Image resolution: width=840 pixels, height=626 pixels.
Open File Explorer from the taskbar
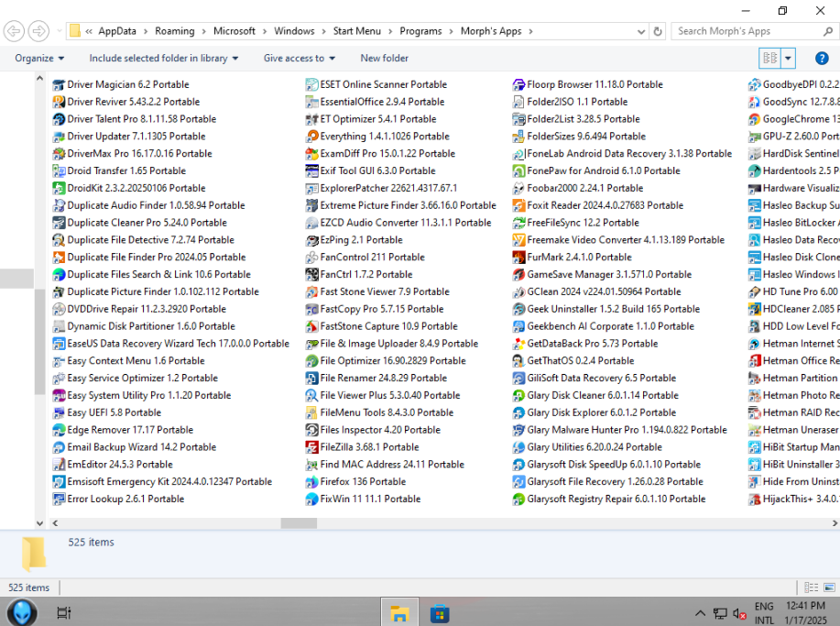point(399,612)
